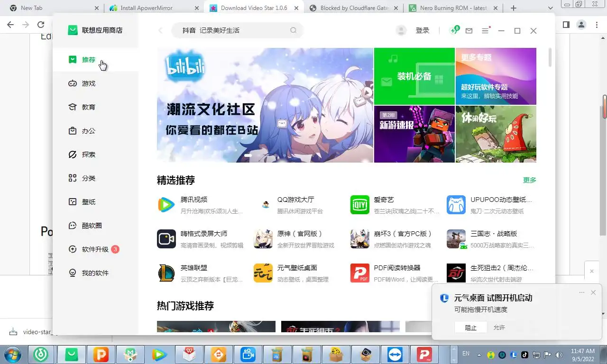Screen dimensions: 607x364
Task: Open Chrome profile avatar button
Action: coord(581,25)
